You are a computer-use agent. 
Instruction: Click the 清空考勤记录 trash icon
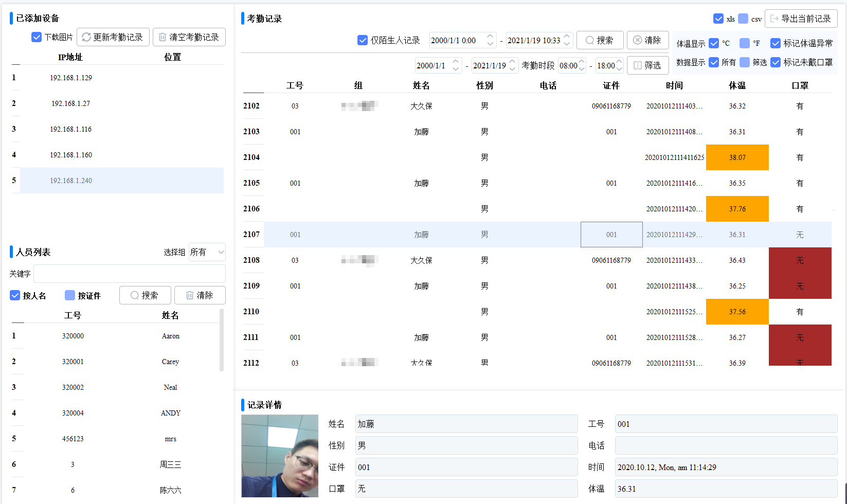tap(163, 37)
